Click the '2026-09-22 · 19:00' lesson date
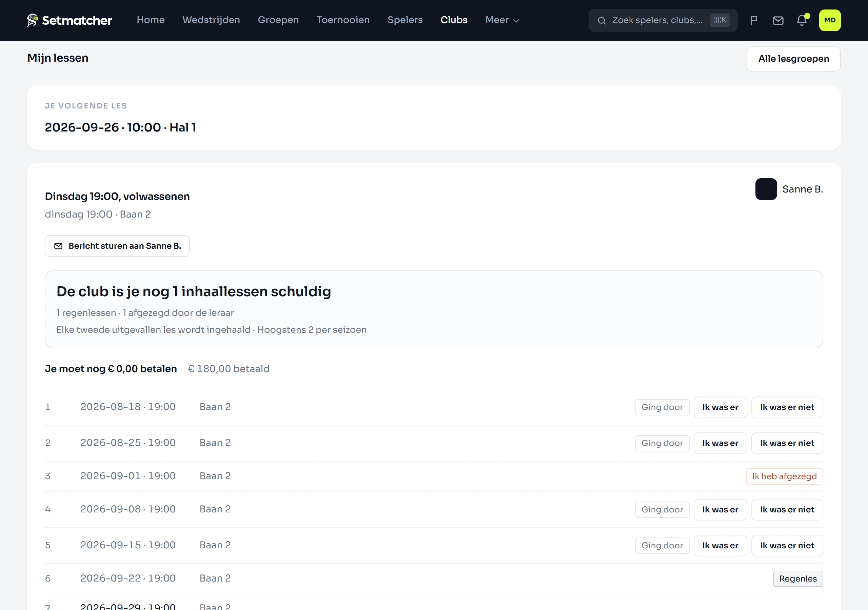Screen dimensions: 868x610 pyautogui.click(x=128, y=578)
